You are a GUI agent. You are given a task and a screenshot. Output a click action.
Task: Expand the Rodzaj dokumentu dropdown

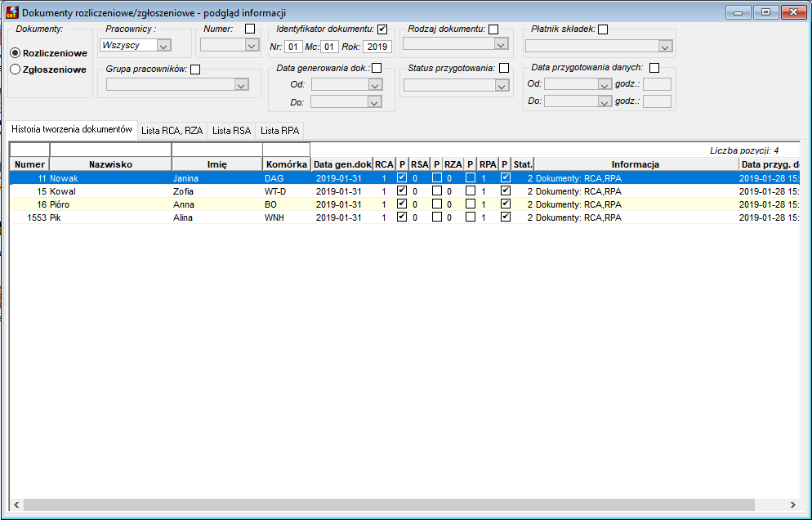501,45
